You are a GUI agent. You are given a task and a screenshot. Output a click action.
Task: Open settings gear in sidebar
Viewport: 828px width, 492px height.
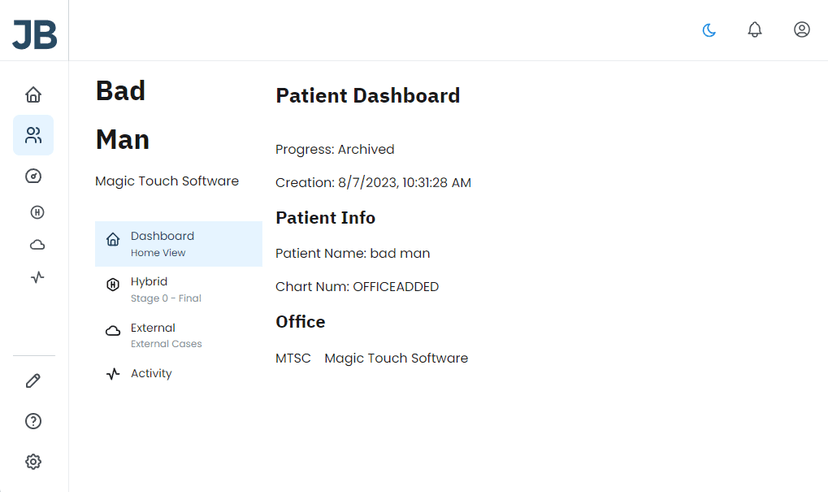click(33, 462)
